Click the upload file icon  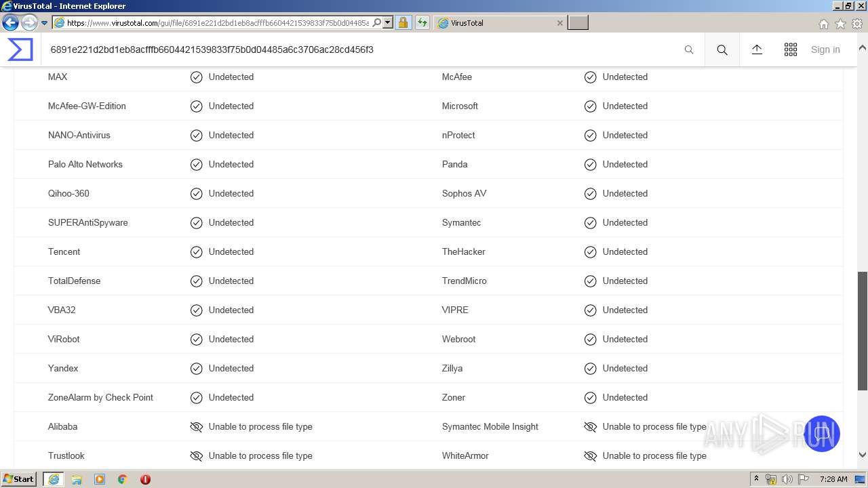[757, 49]
